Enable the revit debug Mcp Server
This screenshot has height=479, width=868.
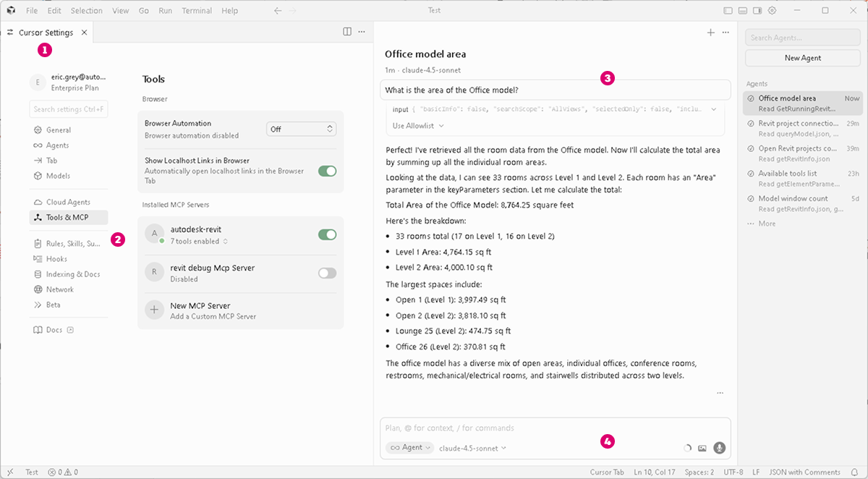tap(328, 273)
